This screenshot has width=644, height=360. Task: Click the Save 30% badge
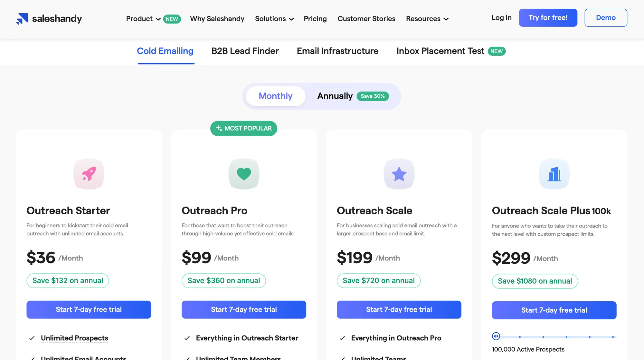(x=373, y=96)
